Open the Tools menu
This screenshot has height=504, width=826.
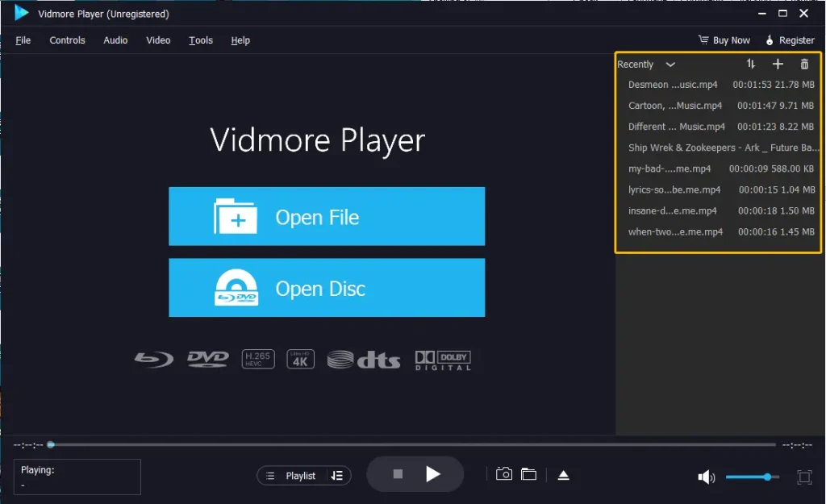click(201, 40)
